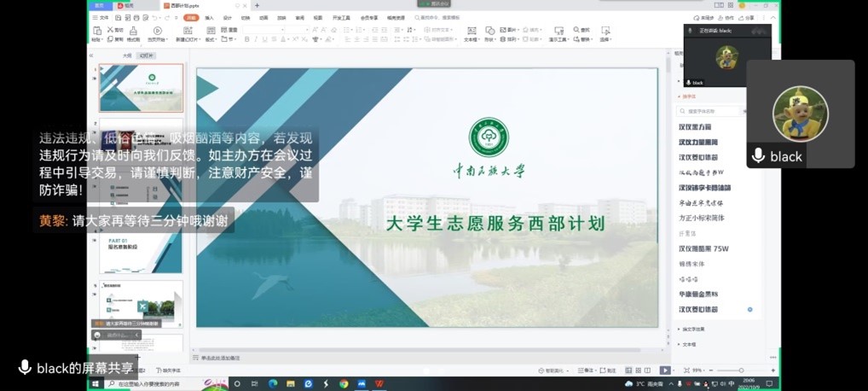Open the Replace (替换) dropdown
868x391 pixels.
583,39
